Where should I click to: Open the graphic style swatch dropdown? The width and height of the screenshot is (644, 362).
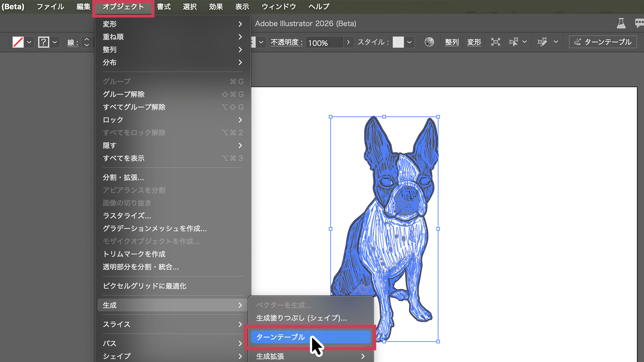[409, 42]
